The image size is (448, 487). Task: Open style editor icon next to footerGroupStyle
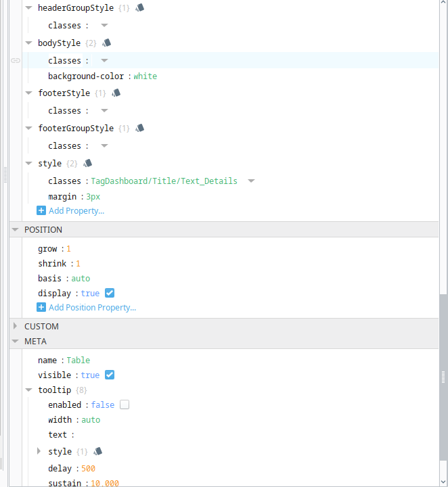point(140,128)
